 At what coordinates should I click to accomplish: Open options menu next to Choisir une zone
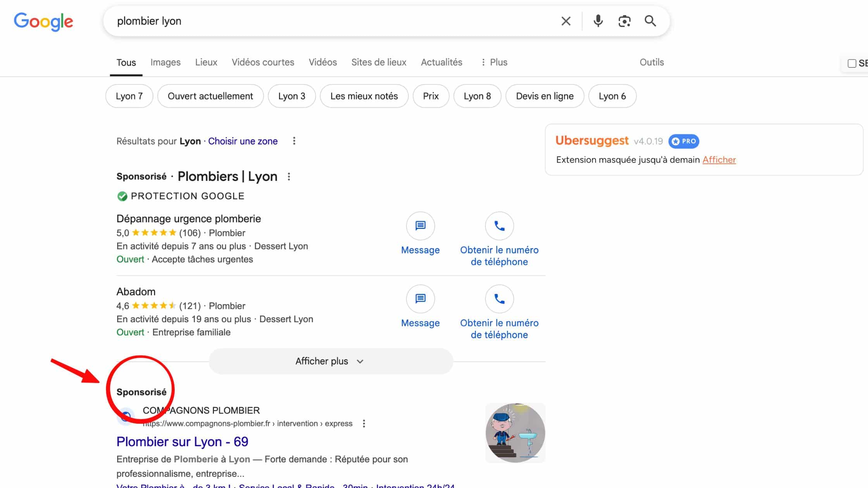(x=294, y=141)
